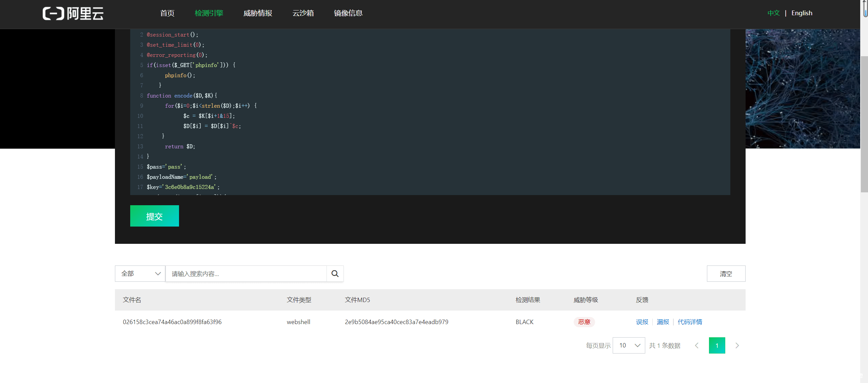This screenshot has width=868, height=383.
Task: Open 首页 navigation menu item
Action: pos(167,13)
